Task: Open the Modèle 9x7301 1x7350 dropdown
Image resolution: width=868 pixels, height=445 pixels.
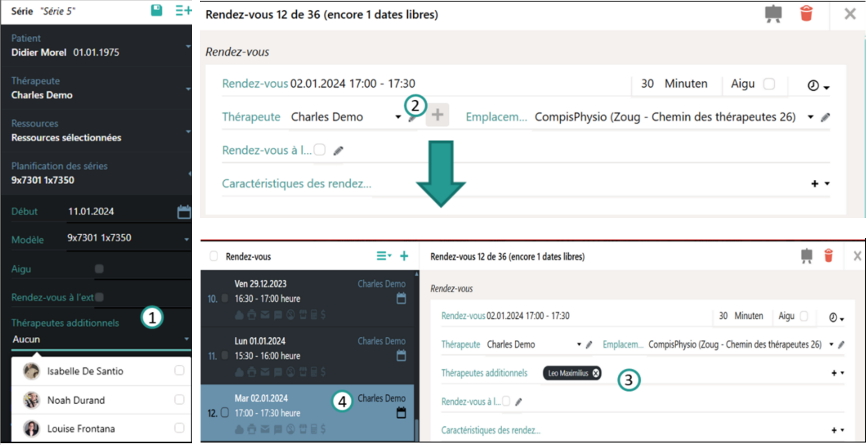Action: 187,239
